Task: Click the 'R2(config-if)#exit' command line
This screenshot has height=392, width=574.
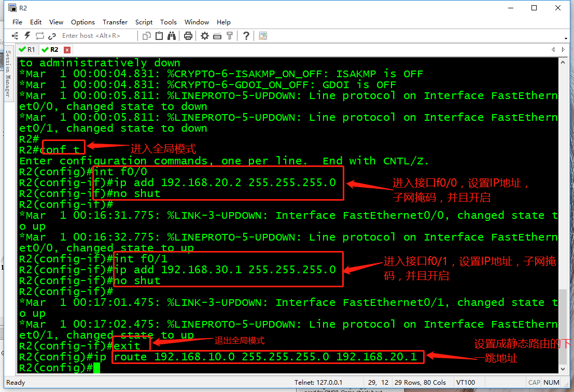Action: click(80, 346)
